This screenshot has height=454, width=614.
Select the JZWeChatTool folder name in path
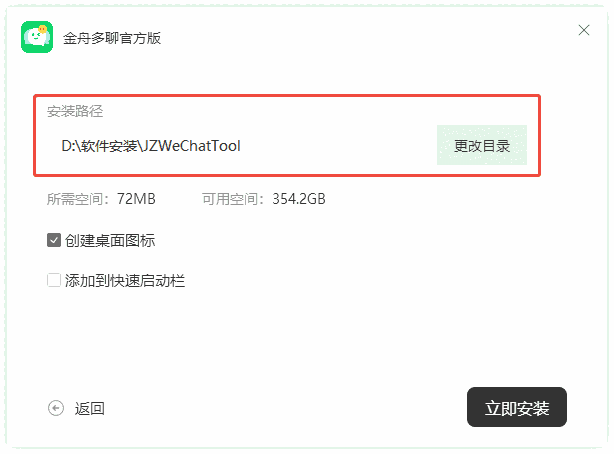(192, 146)
